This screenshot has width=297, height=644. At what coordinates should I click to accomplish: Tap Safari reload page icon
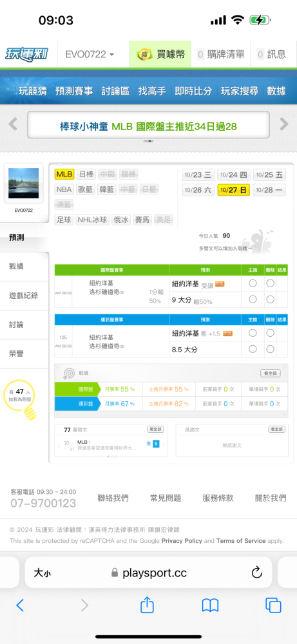click(257, 572)
